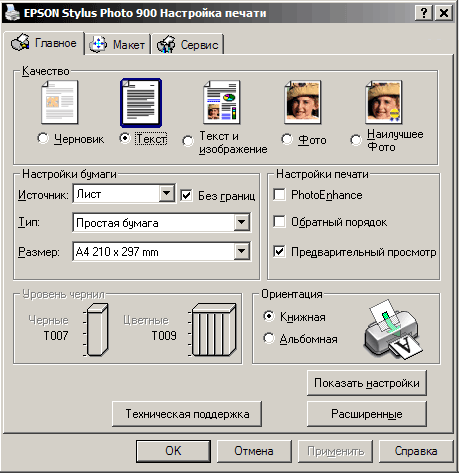Image resolution: width=459 pixels, height=473 pixels.
Task: Click the Размер label
Action: [x=39, y=252]
